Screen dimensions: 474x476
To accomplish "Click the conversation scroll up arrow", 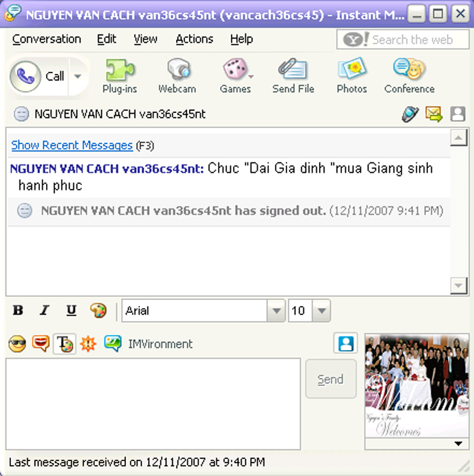I will pyautogui.click(x=458, y=137).
